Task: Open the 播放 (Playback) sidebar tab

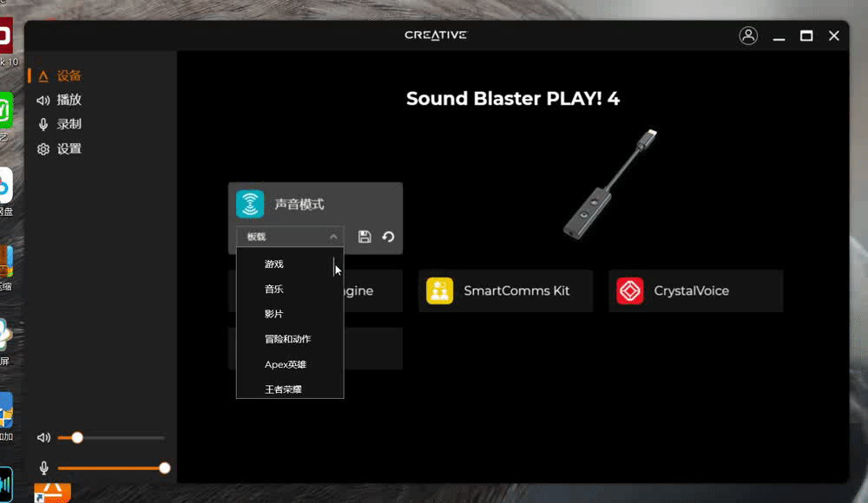Action: click(60, 100)
